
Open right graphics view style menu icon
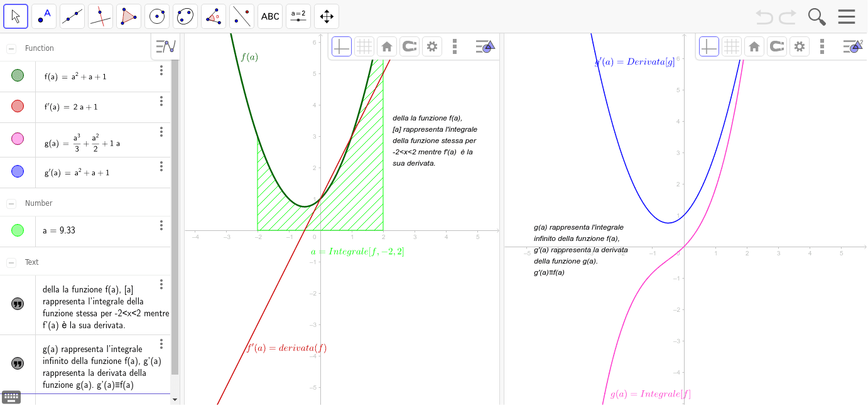point(852,46)
